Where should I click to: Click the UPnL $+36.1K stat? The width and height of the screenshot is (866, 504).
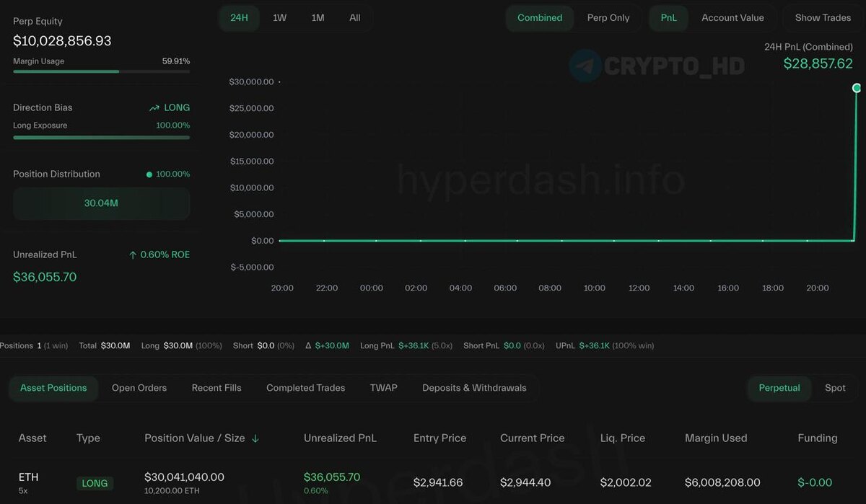click(605, 346)
